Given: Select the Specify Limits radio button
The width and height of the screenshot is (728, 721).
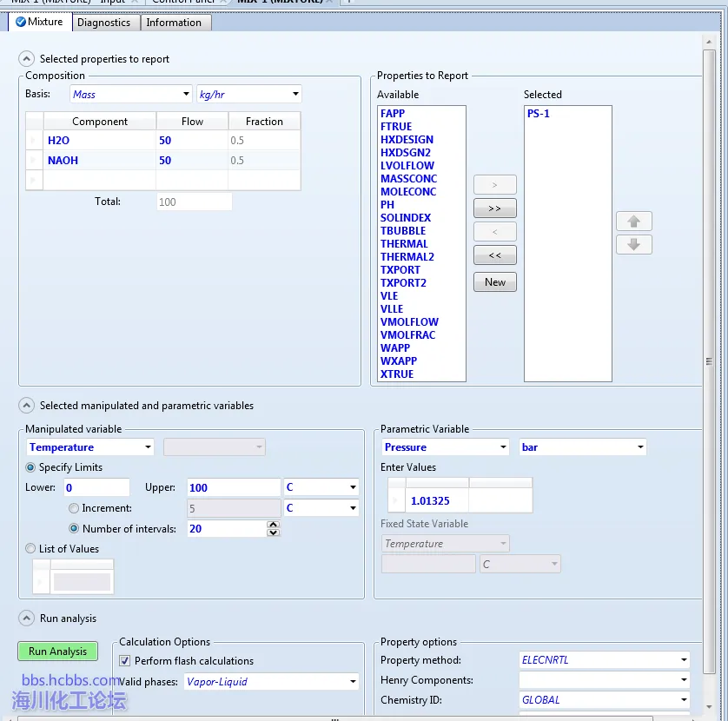Looking at the screenshot, I should tap(31, 467).
